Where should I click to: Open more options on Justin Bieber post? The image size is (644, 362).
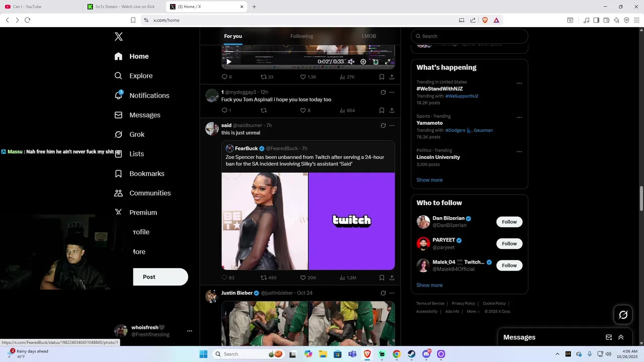[x=392, y=293]
